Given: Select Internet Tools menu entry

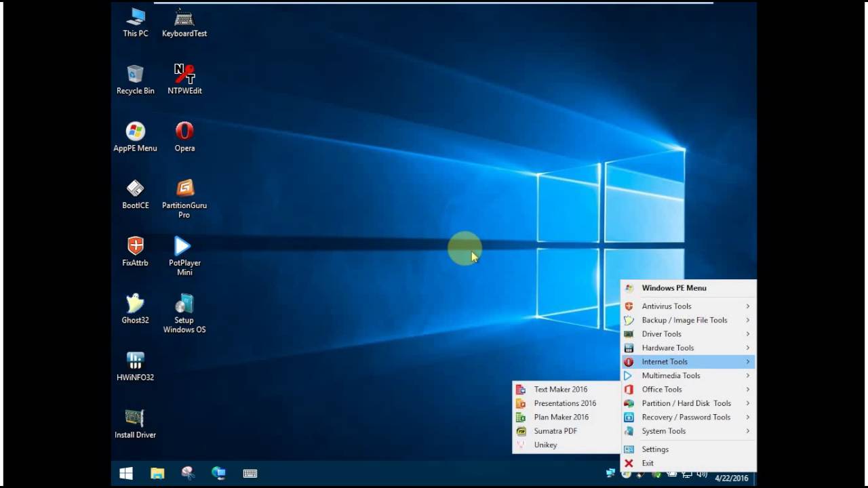Looking at the screenshot, I should pyautogui.click(x=688, y=362).
